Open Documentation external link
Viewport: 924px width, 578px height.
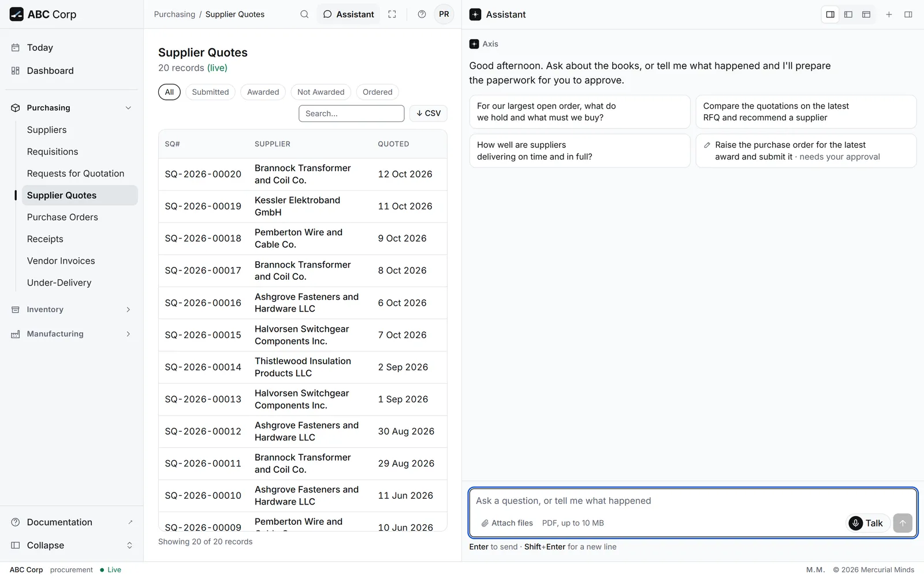72,522
